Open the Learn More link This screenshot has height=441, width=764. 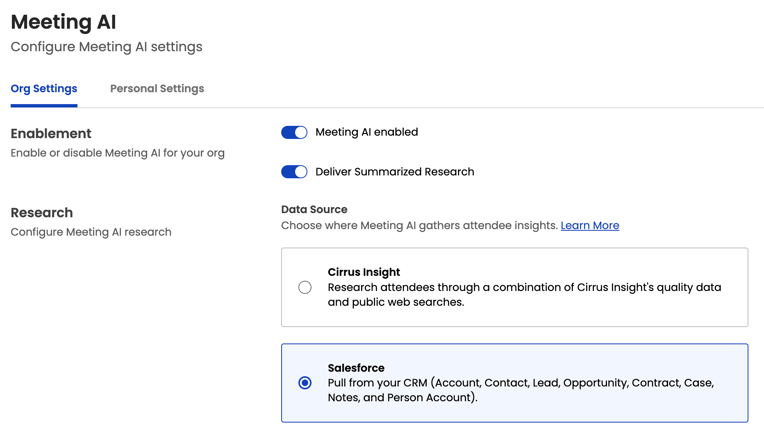click(x=589, y=226)
